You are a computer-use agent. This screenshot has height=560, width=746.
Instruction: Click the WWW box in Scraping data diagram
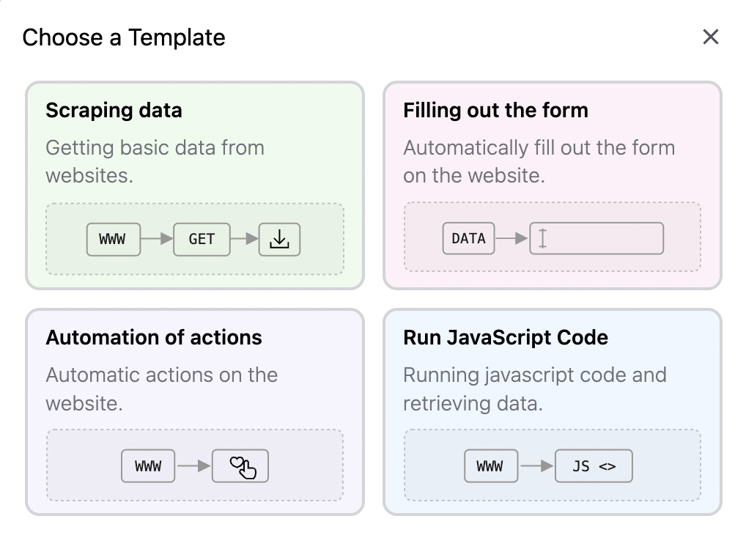(113, 239)
